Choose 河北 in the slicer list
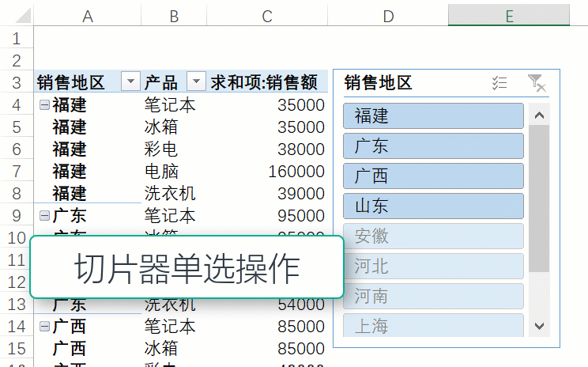The height and width of the screenshot is (367, 588). (x=433, y=267)
